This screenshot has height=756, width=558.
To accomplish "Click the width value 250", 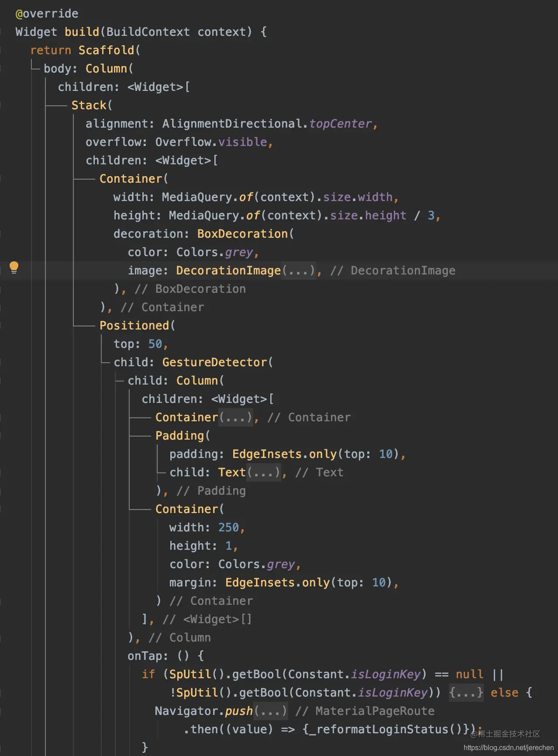I will (x=229, y=527).
